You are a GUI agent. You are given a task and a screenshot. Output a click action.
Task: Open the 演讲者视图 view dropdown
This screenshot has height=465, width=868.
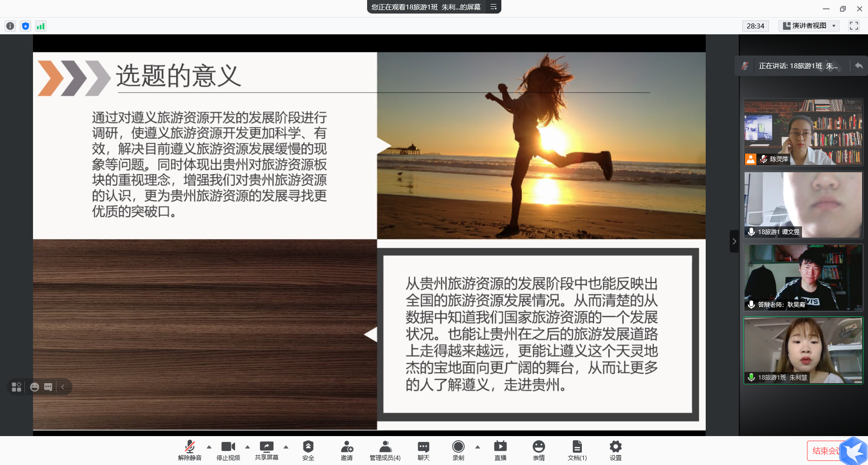click(x=809, y=26)
